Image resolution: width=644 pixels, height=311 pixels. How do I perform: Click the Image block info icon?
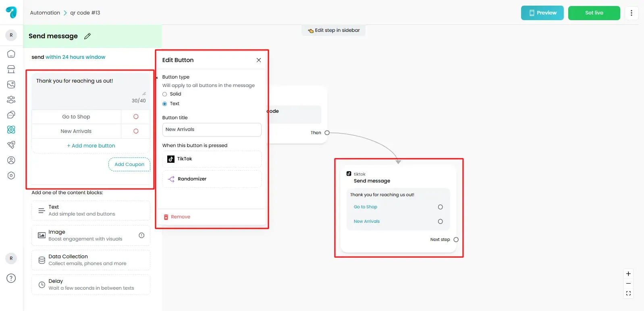[x=141, y=236]
